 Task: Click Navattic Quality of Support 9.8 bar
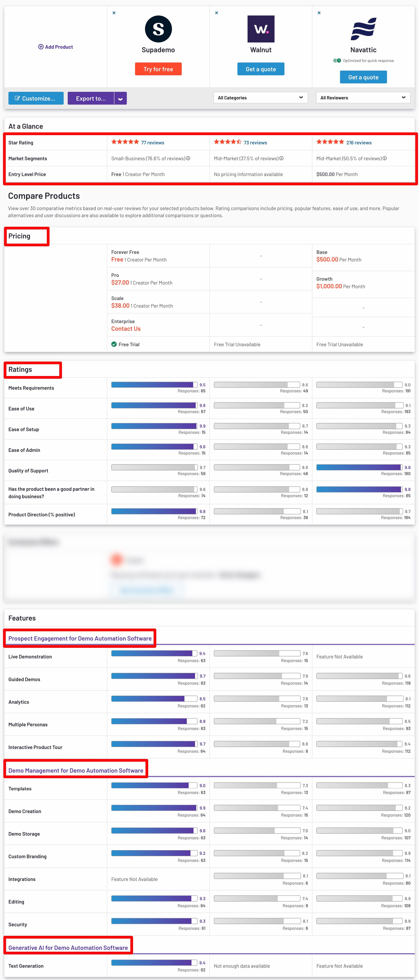(359, 467)
